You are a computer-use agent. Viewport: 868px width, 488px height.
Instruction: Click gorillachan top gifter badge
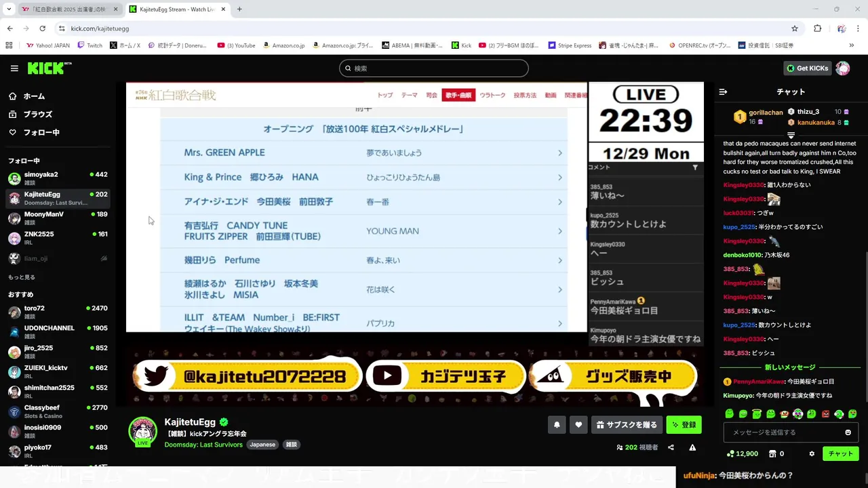(x=740, y=117)
